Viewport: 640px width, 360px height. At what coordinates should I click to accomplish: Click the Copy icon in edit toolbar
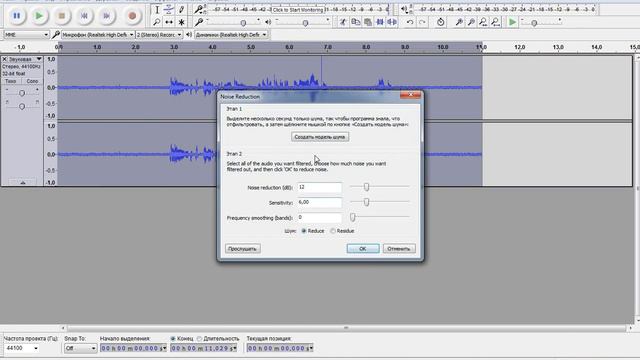coord(356,22)
